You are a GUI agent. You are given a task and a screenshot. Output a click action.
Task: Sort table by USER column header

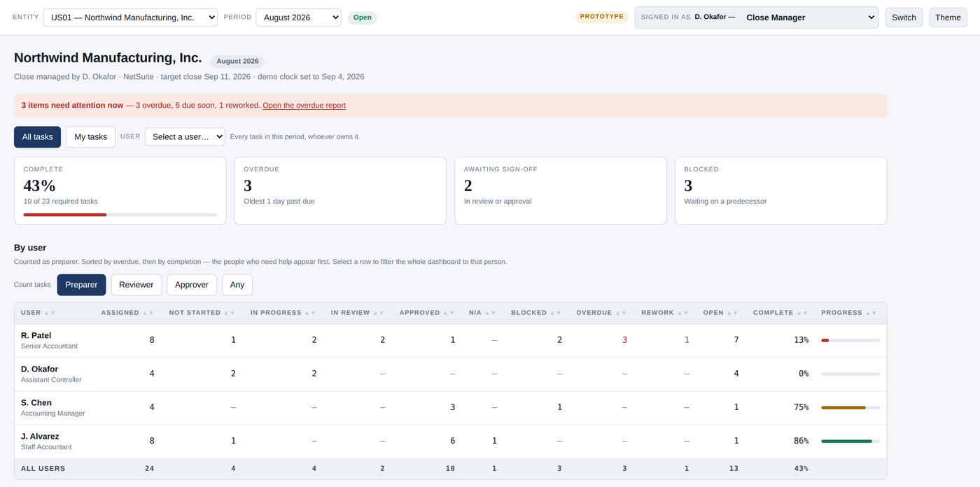(x=38, y=313)
